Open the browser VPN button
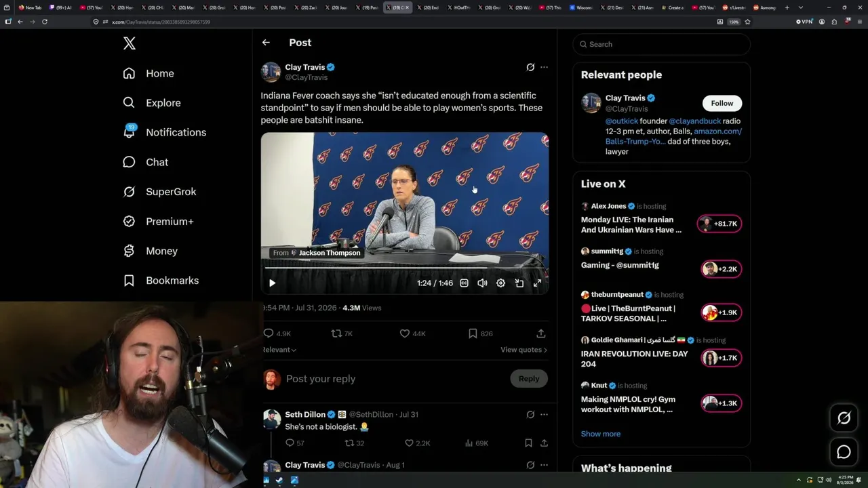868x488 pixels. tap(804, 22)
